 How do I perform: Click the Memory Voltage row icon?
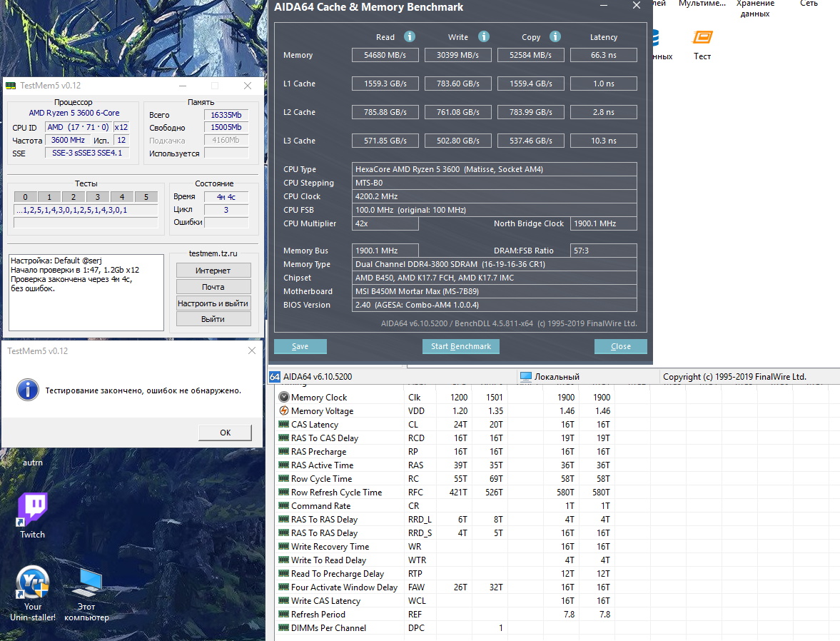click(x=284, y=411)
